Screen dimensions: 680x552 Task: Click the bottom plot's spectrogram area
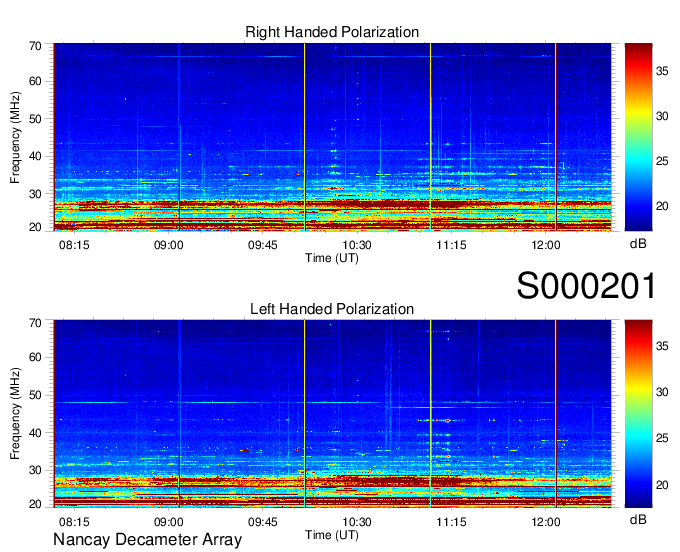(x=332, y=414)
